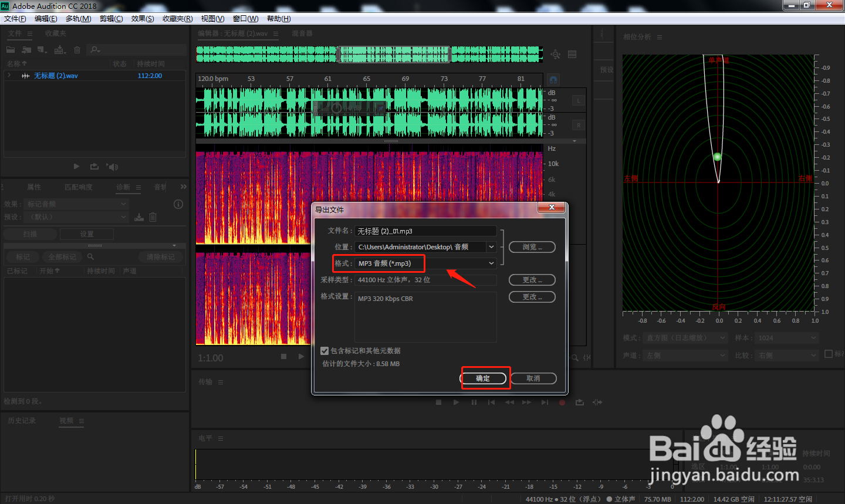This screenshot has height=504, width=845.
Task: Open the 比较 右侧 dropdown
Action: pyautogui.click(x=786, y=356)
